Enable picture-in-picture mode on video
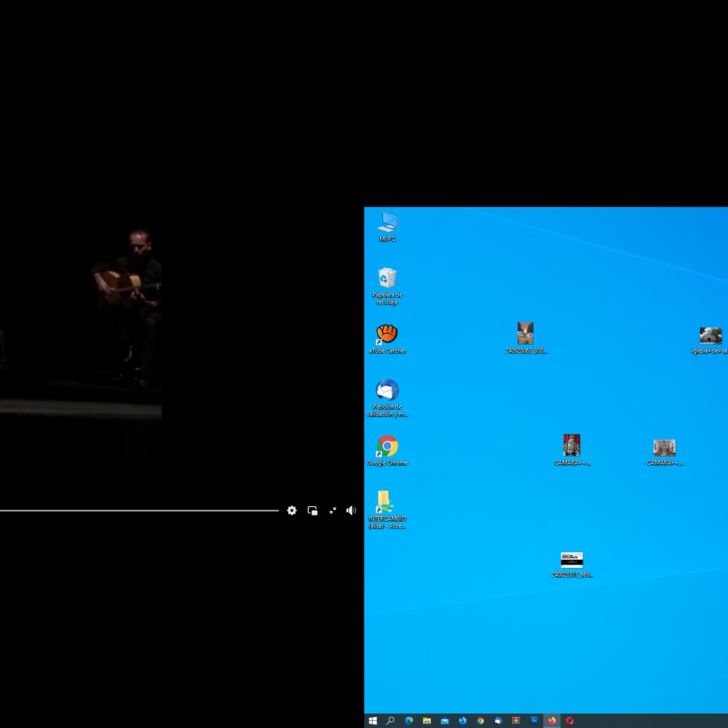Image resolution: width=728 pixels, height=728 pixels. (x=312, y=510)
